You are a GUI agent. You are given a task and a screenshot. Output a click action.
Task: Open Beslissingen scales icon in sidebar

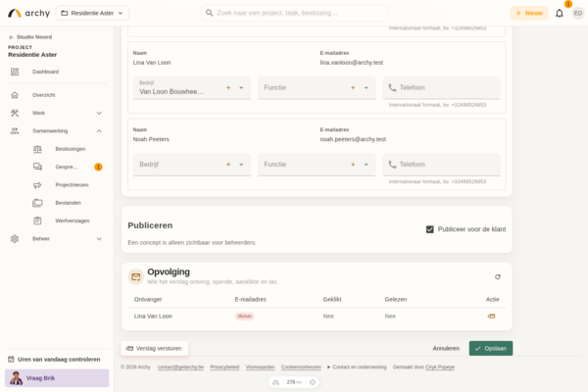[x=37, y=149]
